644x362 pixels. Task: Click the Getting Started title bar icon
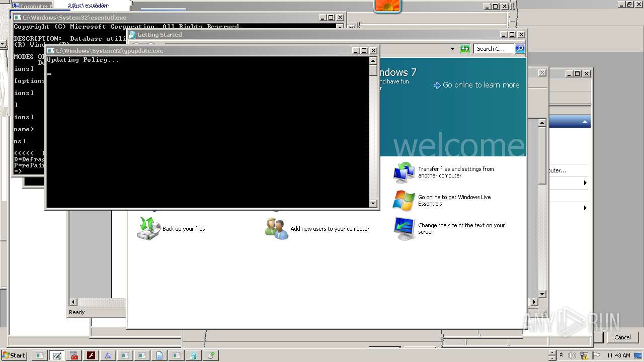coord(132,35)
